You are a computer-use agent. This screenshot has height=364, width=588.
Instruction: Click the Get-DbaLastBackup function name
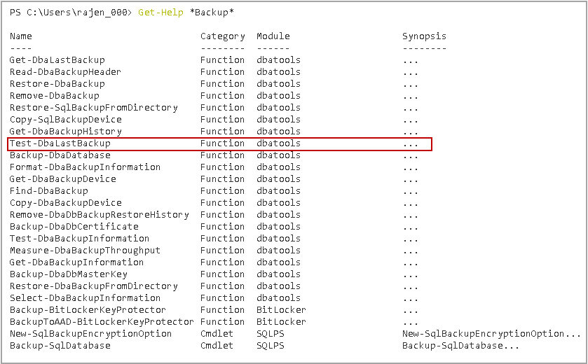[57, 60]
